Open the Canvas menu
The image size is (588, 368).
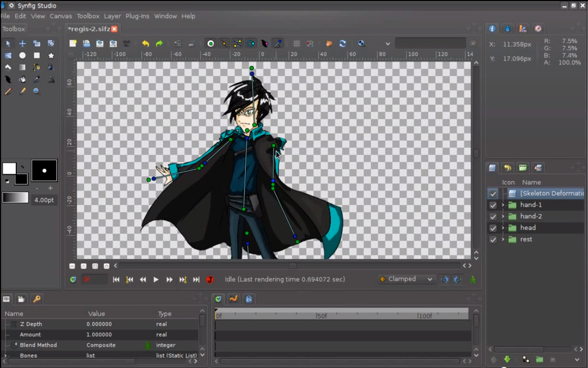pyautogui.click(x=61, y=16)
